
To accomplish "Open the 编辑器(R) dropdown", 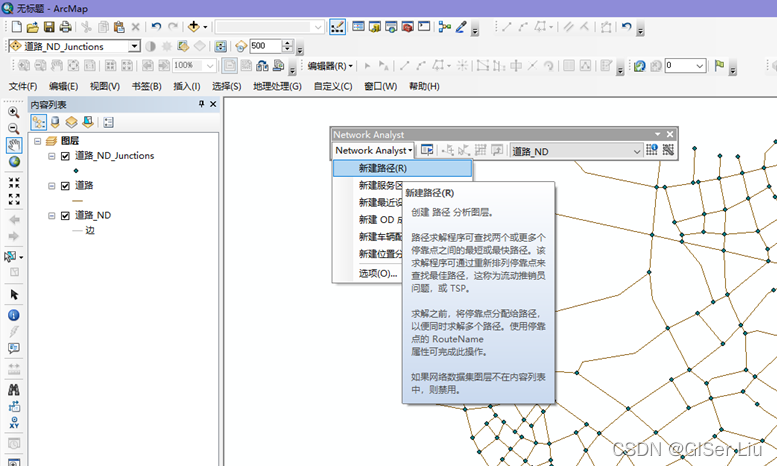I will click(x=330, y=65).
